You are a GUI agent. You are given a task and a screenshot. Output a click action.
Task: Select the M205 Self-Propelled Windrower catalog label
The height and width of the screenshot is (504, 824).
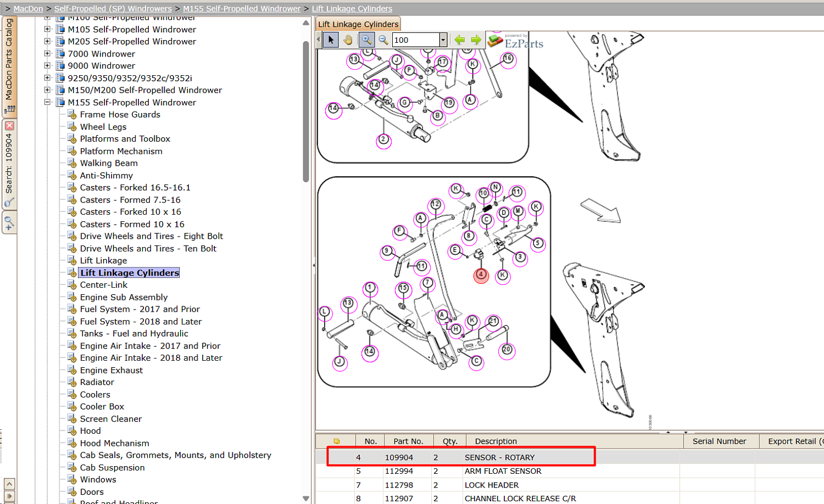[132, 42]
